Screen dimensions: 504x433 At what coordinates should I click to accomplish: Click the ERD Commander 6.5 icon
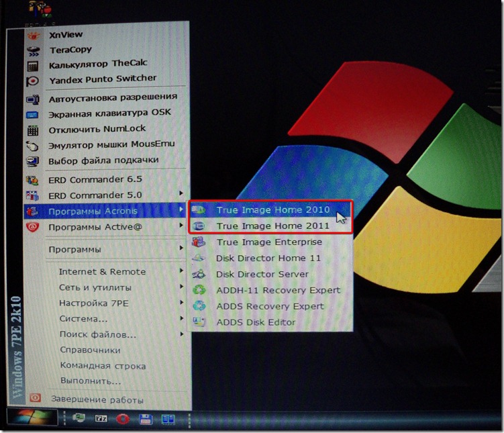[32, 181]
